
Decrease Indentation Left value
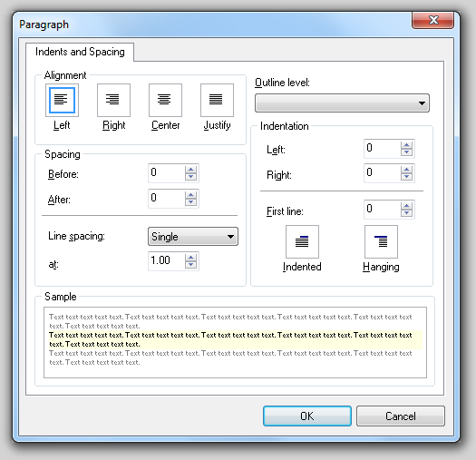click(x=406, y=152)
